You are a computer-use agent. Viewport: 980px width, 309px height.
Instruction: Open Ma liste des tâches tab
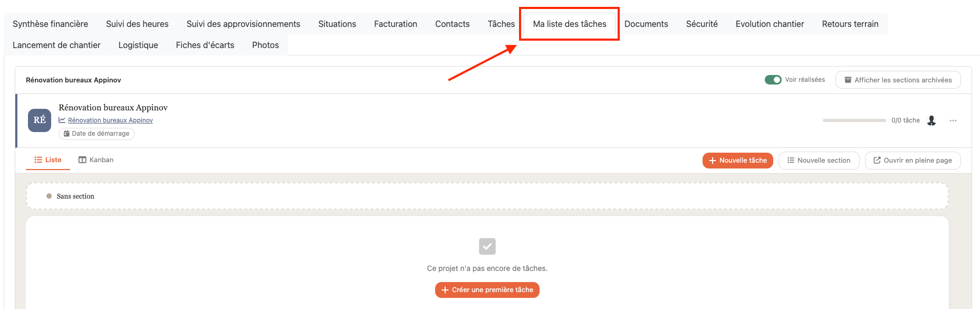tap(570, 24)
